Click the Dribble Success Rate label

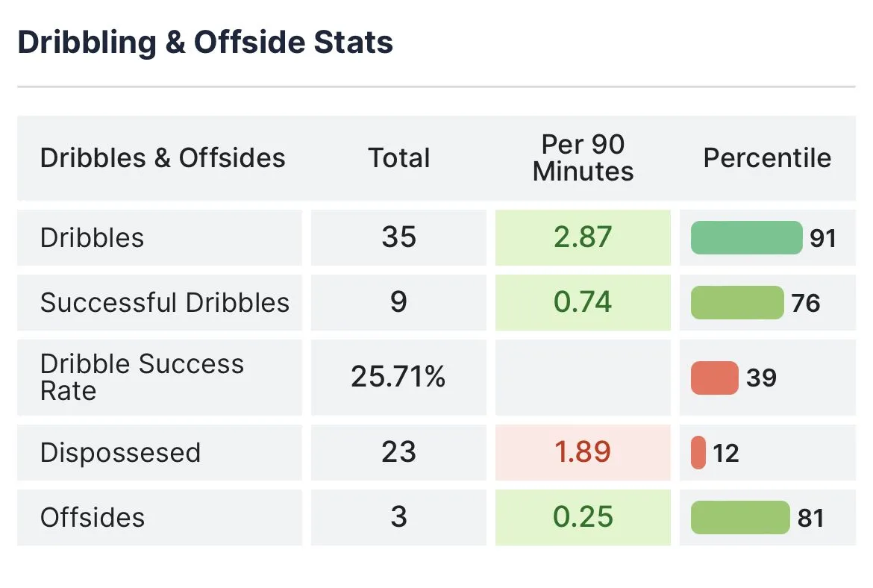(142, 378)
